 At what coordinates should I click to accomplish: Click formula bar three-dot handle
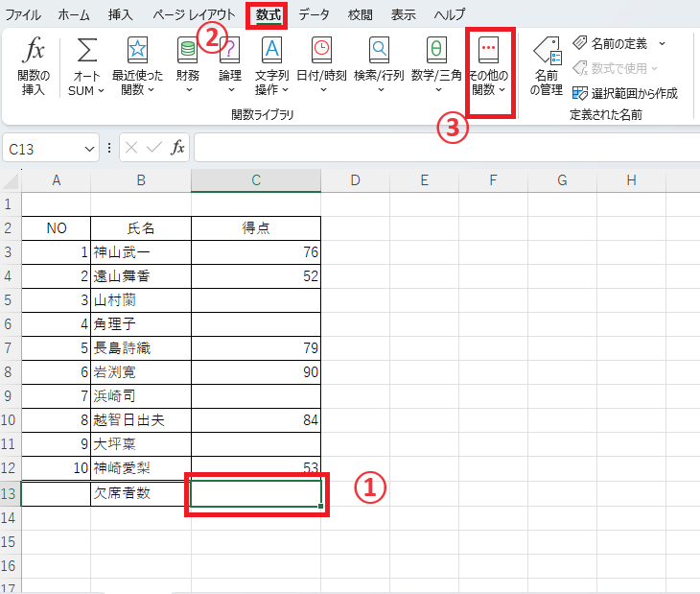109,148
